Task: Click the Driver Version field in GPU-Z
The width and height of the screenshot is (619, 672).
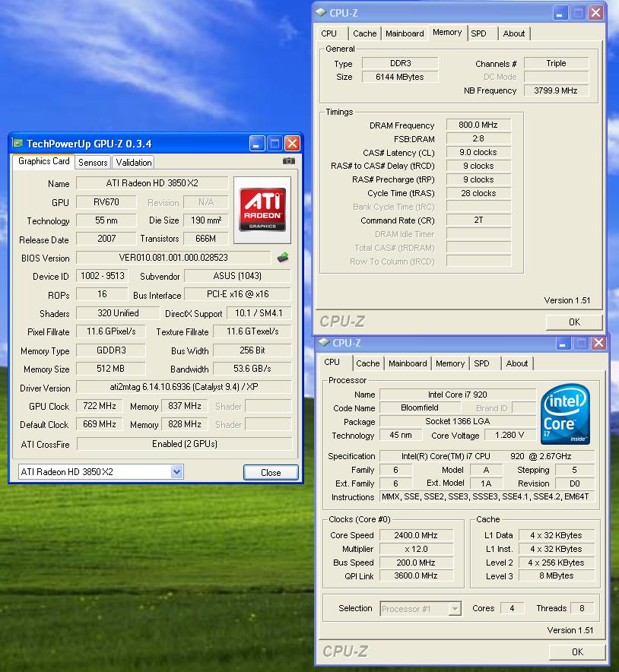Action: point(184,387)
